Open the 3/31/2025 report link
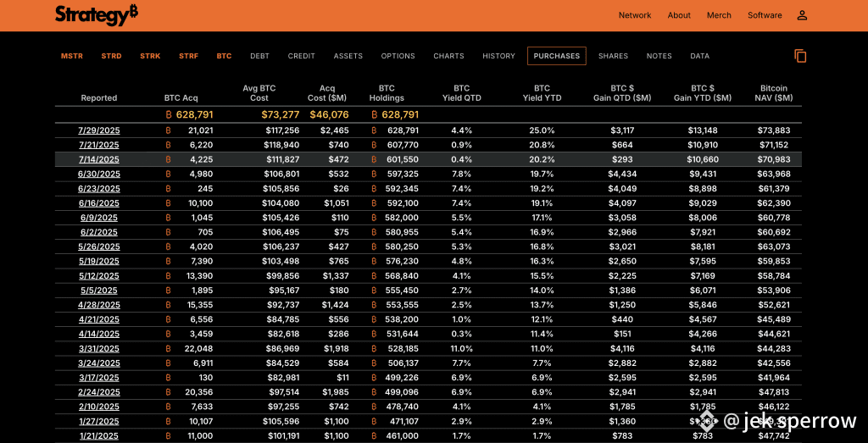 99,348
